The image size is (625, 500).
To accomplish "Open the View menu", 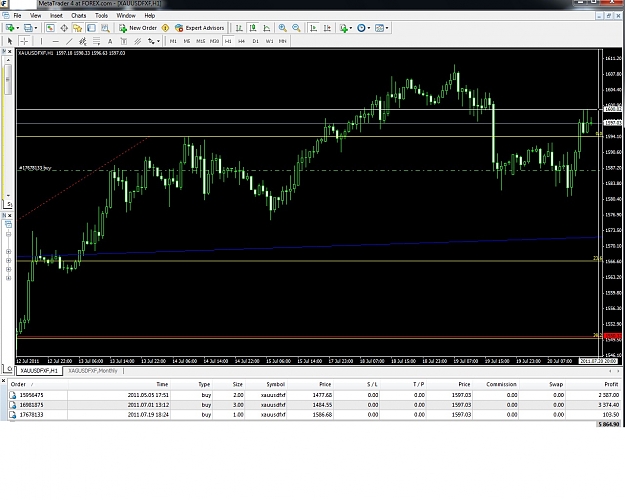I will coord(35,16).
